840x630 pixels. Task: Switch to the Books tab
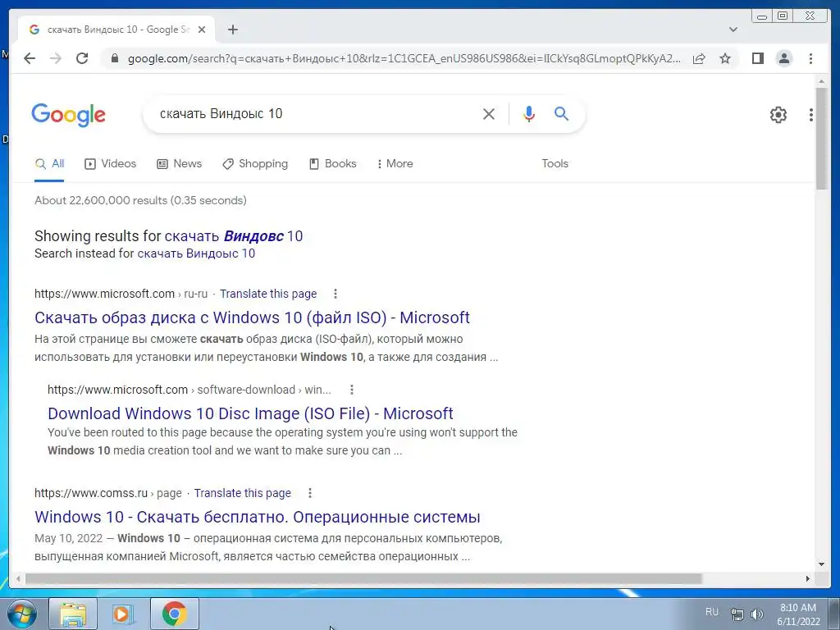click(x=333, y=163)
